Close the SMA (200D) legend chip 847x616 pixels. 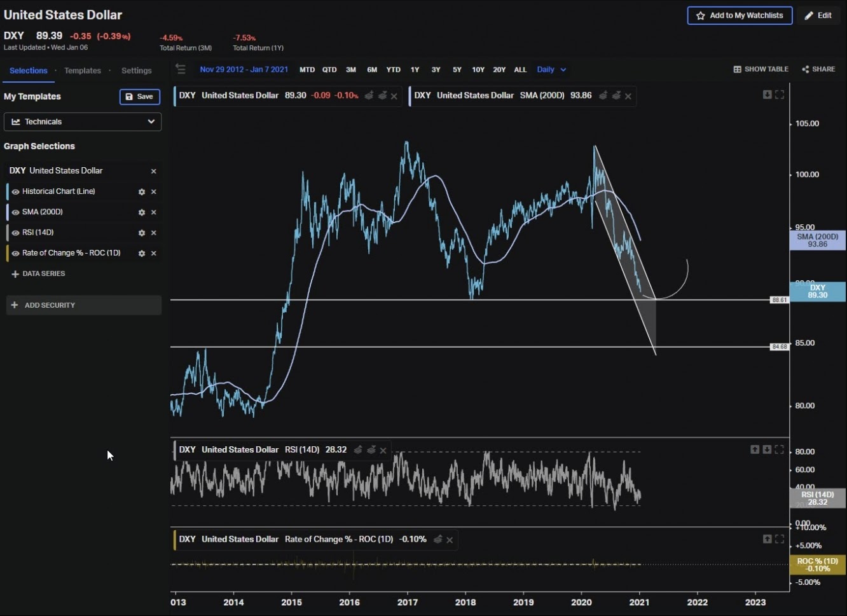[628, 96]
